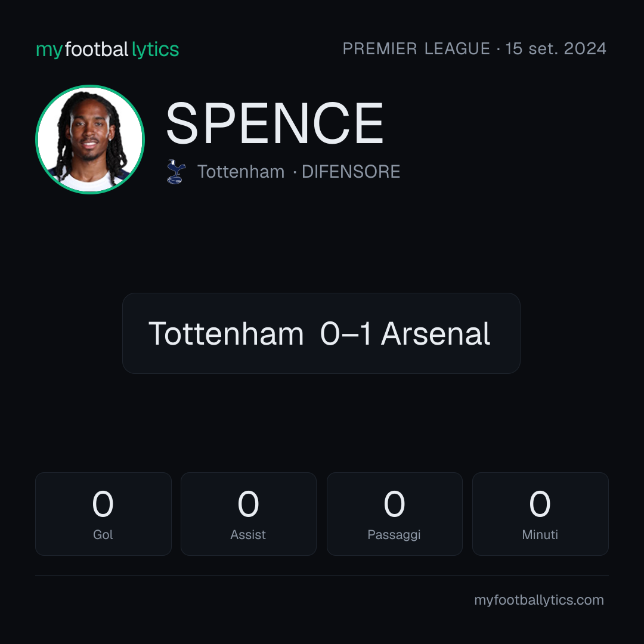Click the Tottenham club crest icon

[176, 172]
